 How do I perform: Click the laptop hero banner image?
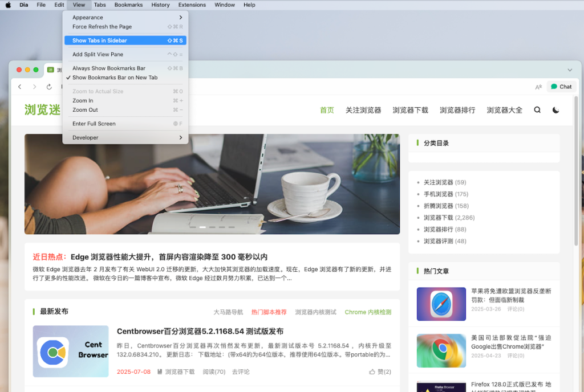coord(212,184)
